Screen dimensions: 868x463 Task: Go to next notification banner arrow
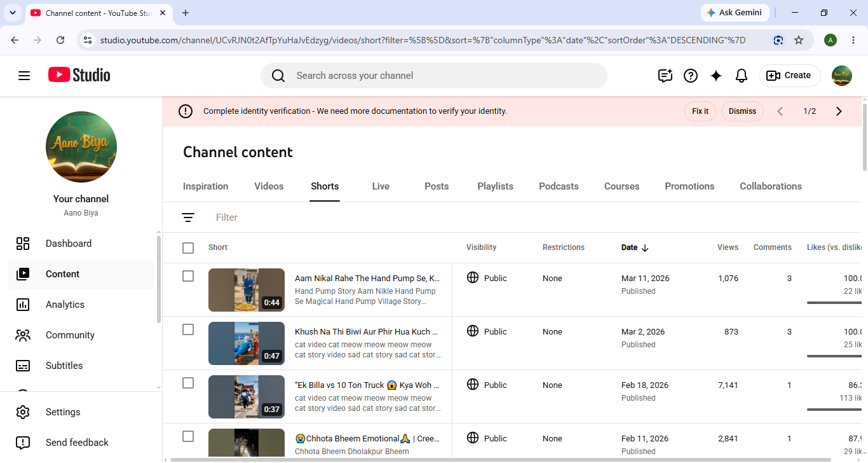click(x=839, y=111)
